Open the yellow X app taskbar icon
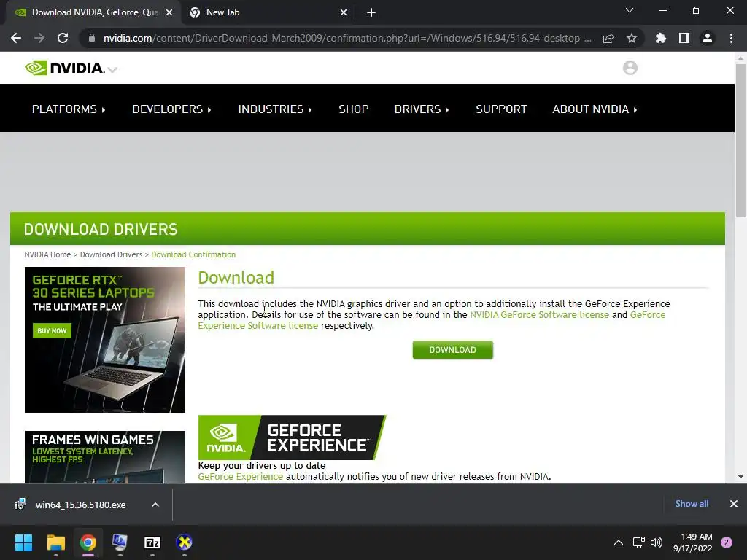747x560 pixels. 184,542
